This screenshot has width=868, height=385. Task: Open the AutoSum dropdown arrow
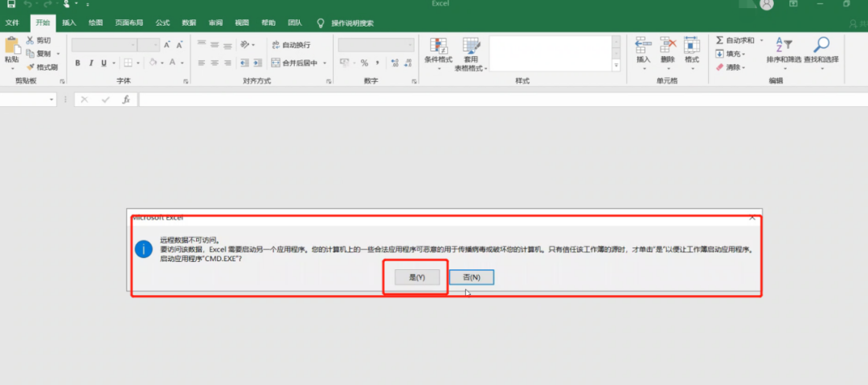click(x=761, y=40)
